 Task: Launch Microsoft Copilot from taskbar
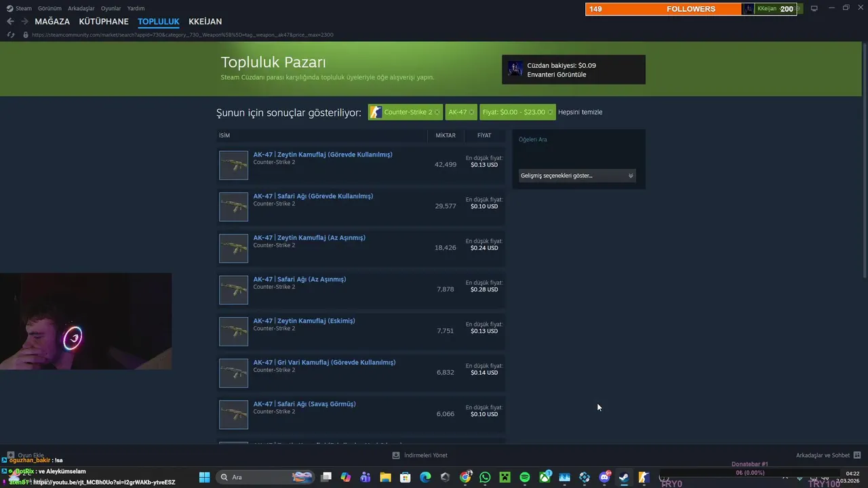pos(346,477)
